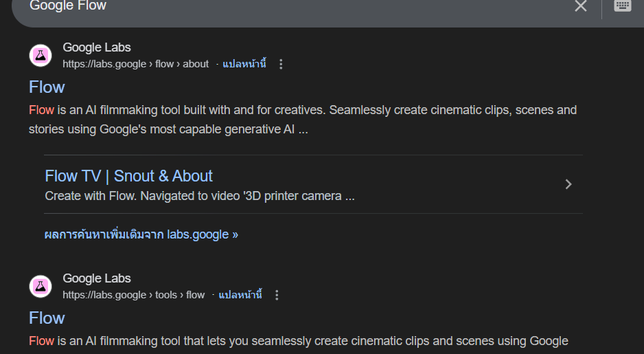Image resolution: width=644 pixels, height=354 pixels.
Task: Click the Google Labs favicon for the tools › flow result
Action: point(41,287)
